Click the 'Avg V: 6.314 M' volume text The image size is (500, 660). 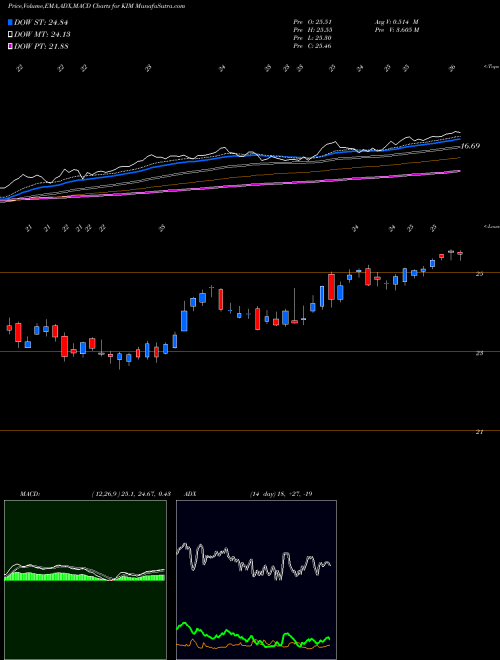[x=396, y=22]
